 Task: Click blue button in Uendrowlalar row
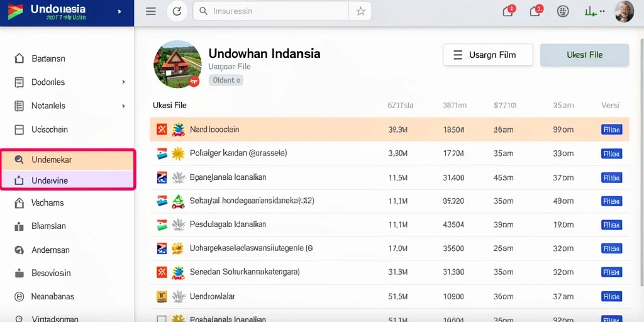[x=611, y=296]
